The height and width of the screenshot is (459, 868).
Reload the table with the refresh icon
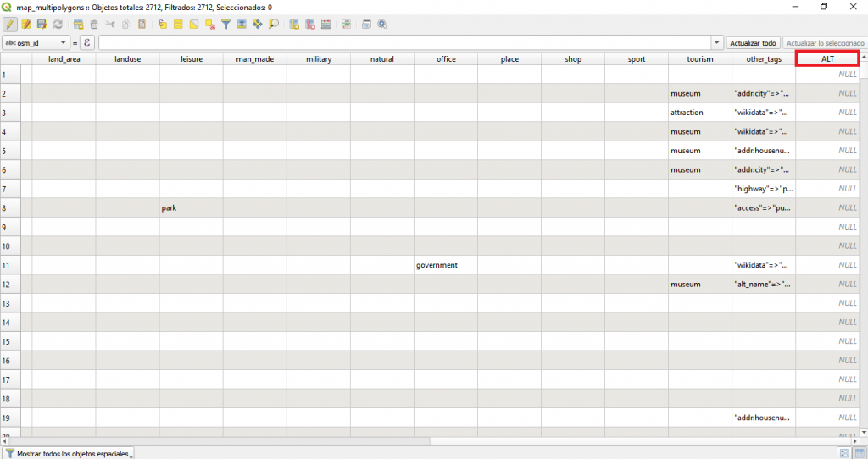click(x=58, y=25)
